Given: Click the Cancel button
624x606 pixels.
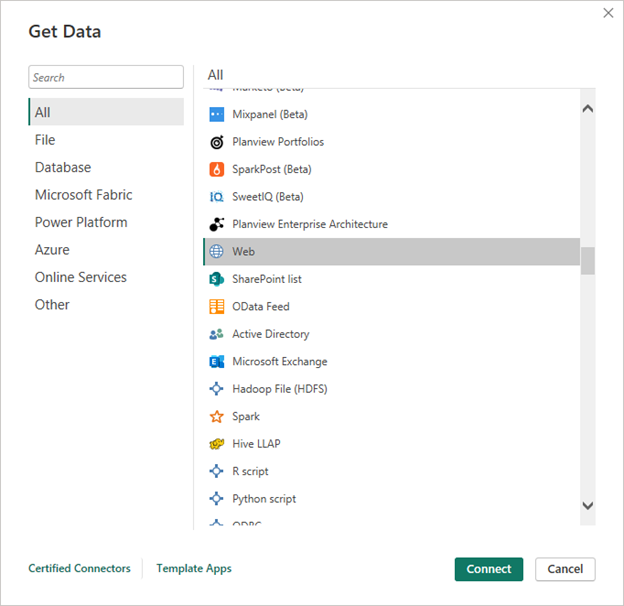Looking at the screenshot, I should [565, 569].
